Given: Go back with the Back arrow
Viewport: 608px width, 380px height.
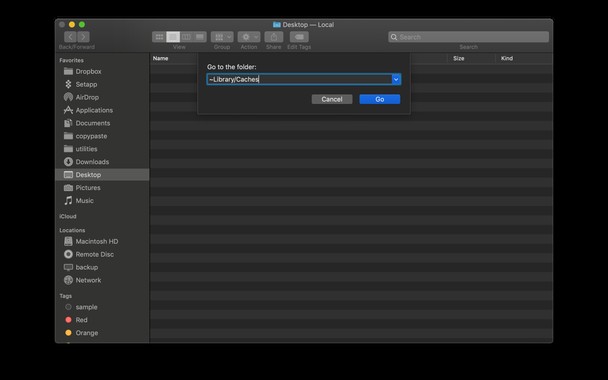Looking at the screenshot, I should click(70, 37).
